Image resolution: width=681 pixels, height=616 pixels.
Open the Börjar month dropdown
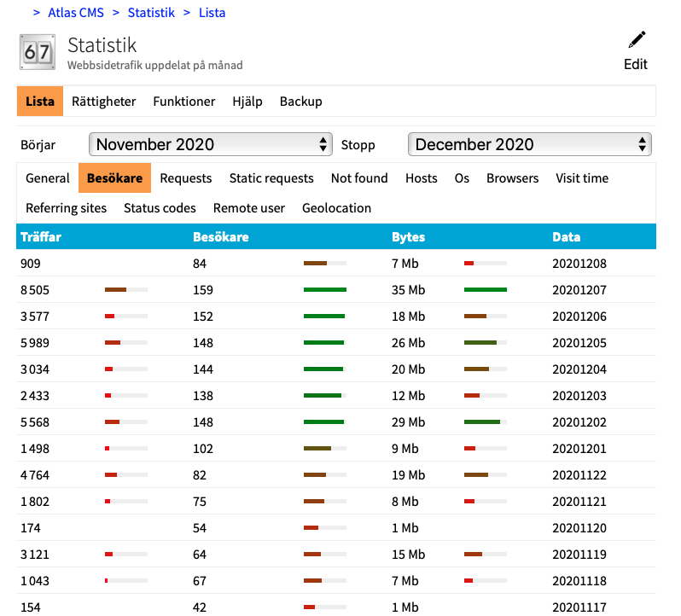tap(211, 144)
